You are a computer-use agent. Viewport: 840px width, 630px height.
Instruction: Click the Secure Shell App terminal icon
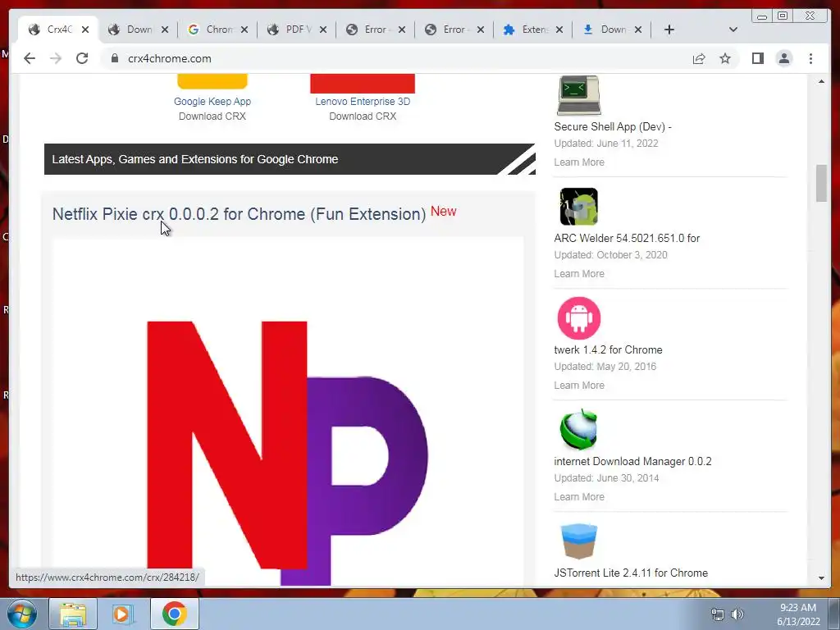pos(578,95)
